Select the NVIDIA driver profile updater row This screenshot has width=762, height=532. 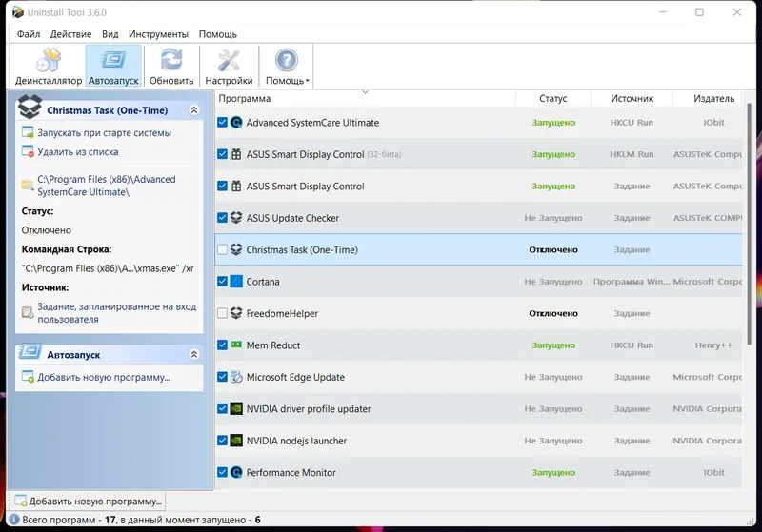(x=479, y=408)
